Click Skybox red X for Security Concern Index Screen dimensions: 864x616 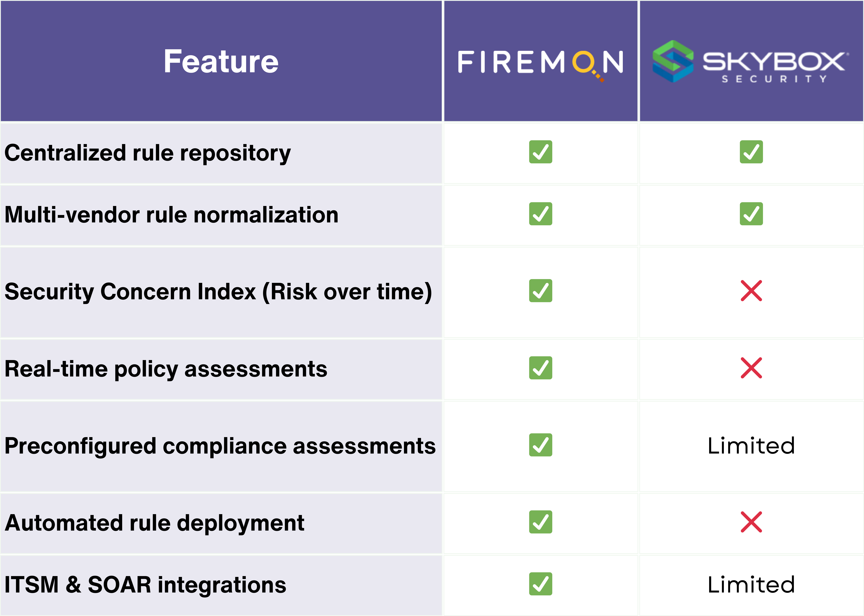[751, 291]
